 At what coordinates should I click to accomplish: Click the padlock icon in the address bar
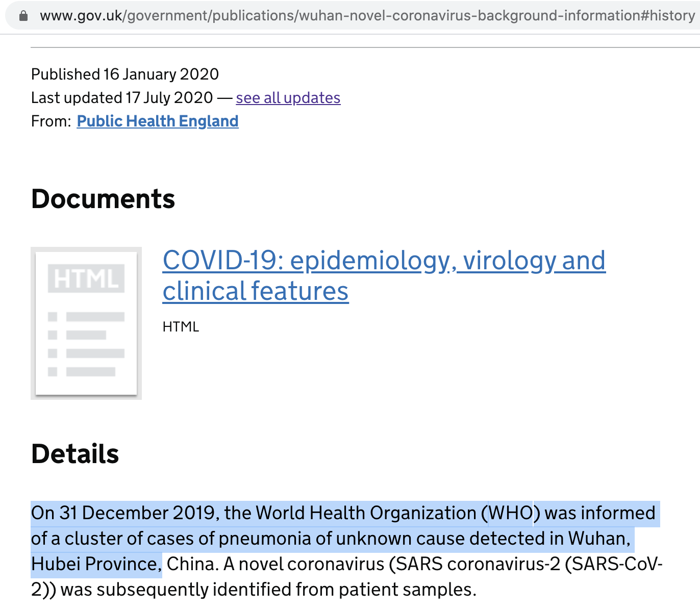tap(23, 16)
